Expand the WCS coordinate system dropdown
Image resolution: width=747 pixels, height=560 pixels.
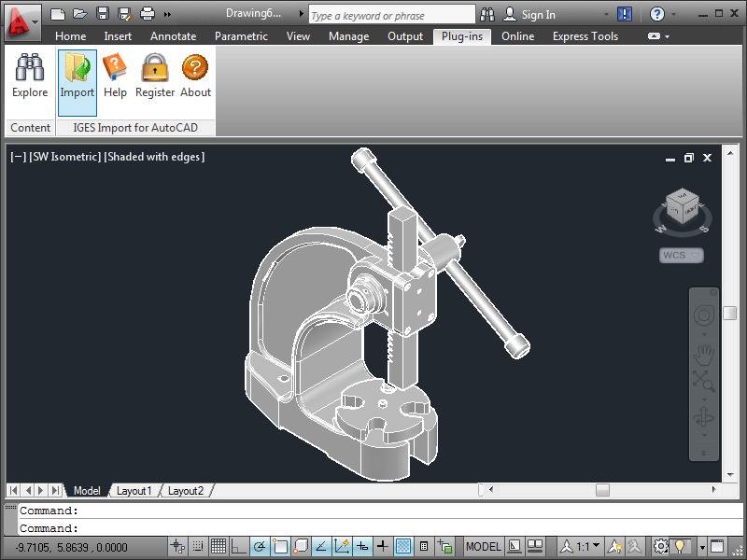(682, 255)
